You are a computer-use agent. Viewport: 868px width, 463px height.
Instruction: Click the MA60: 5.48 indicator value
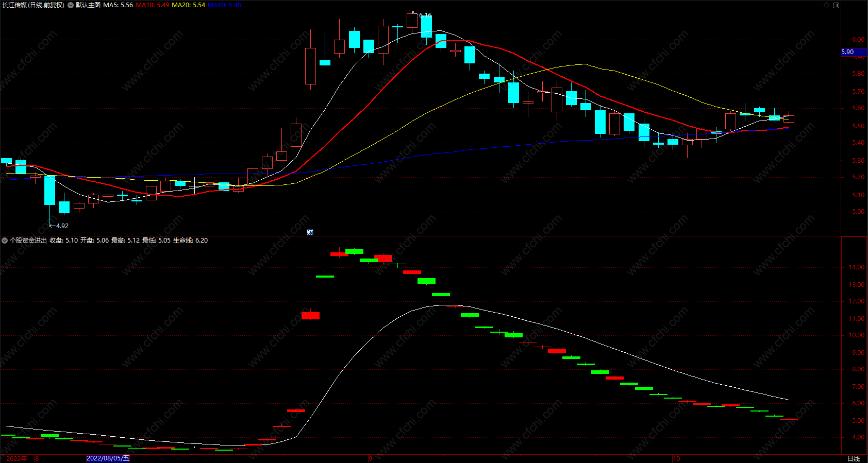coord(224,5)
